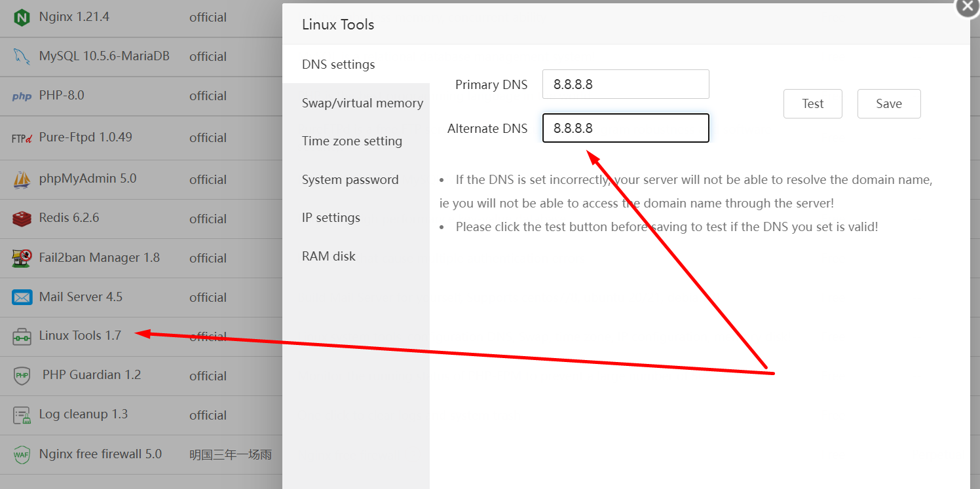This screenshot has width=980, height=489.
Task: Select the System password tab
Action: tap(350, 179)
